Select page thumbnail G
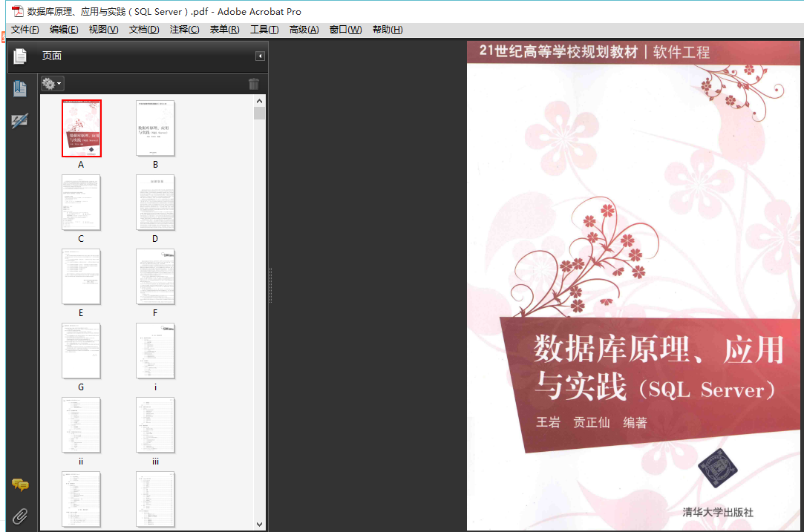804x532 pixels. click(x=81, y=351)
